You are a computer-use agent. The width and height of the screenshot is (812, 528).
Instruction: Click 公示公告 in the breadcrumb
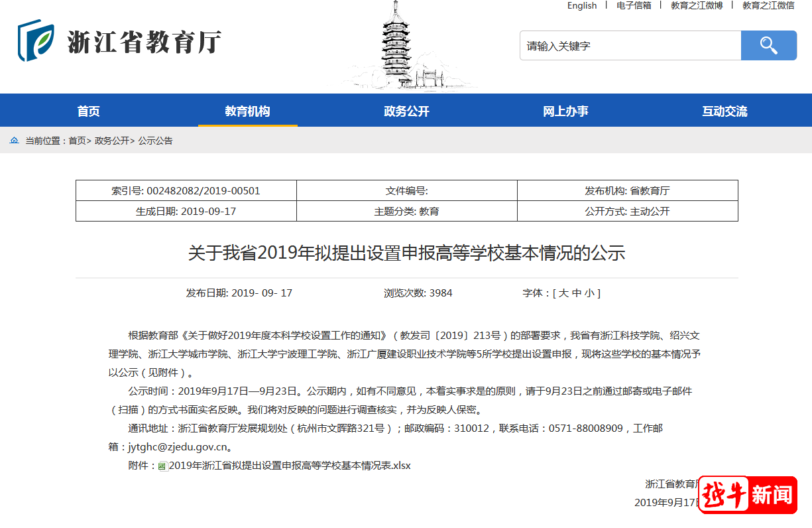coord(155,141)
